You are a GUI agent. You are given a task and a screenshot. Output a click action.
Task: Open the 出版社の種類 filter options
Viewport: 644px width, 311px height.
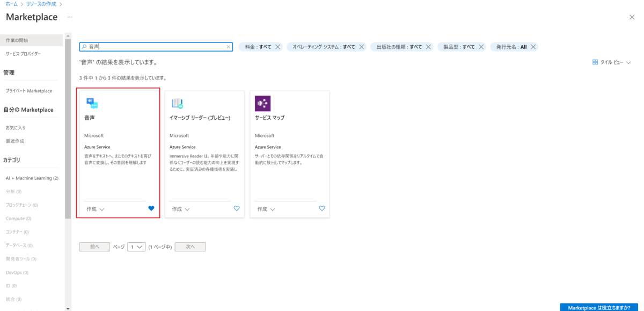tap(399, 47)
